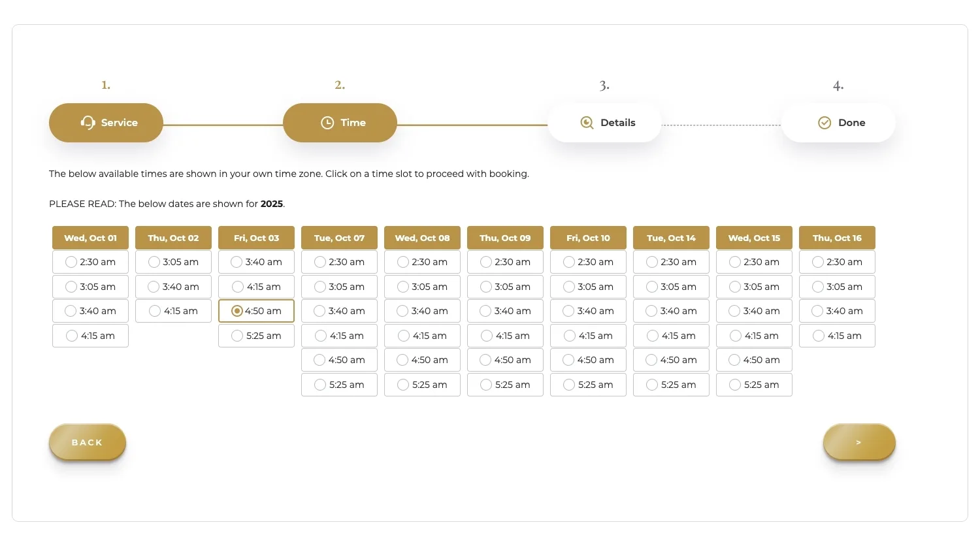The height and width of the screenshot is (546, 980).
Task: Click the gold next arrow button
Action: pos(859,442)
